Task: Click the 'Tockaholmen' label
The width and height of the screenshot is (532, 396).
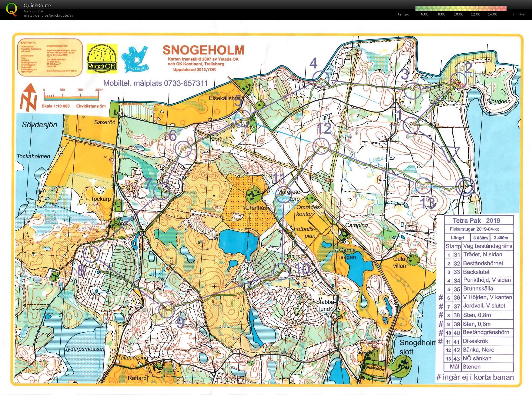Action: pos(33,156)
